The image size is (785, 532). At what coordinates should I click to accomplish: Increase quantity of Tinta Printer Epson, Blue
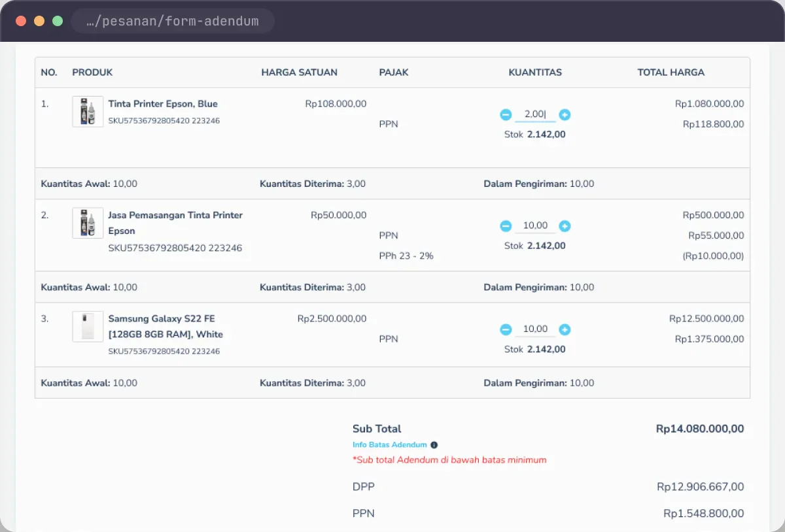coord(565,114)
